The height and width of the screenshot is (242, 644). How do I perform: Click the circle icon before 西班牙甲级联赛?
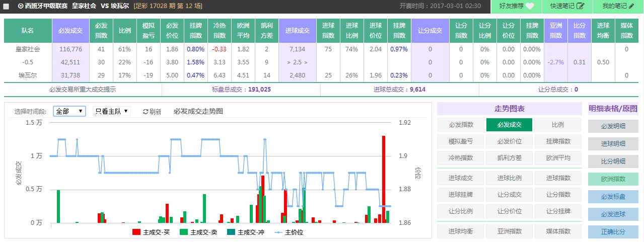(x=21, y=7)
